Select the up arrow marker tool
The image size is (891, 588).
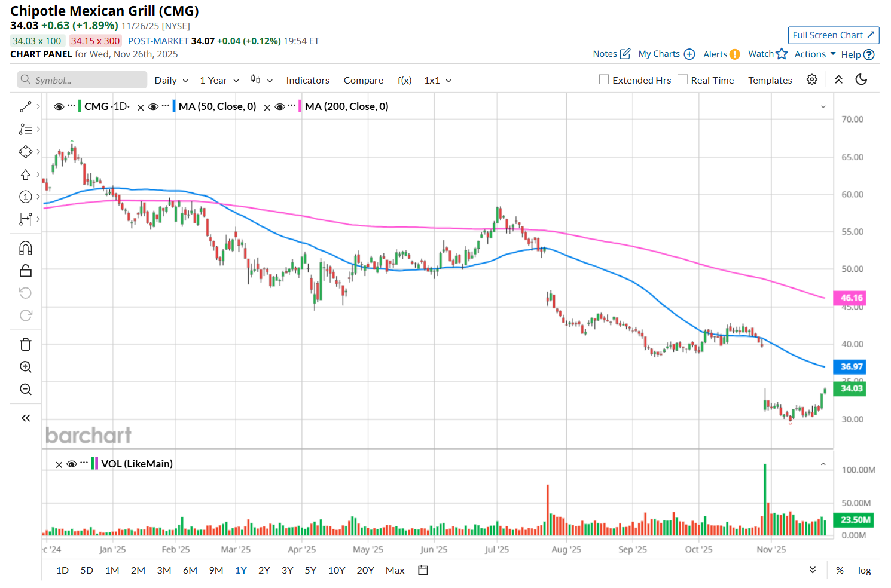coord(25,174)
